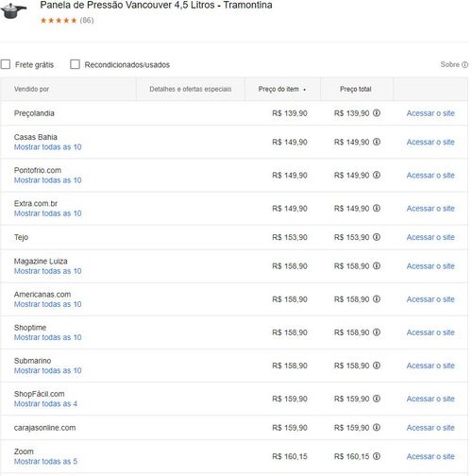Click the five-star rating icons
The height and width of the screenshot is (476, 472).
(59, 21)
